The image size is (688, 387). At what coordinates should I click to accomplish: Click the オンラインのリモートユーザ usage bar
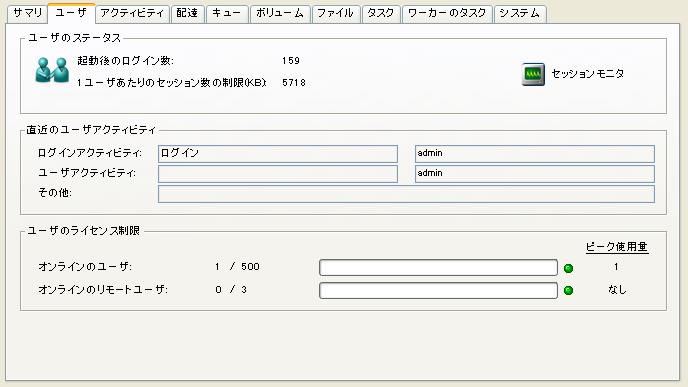point(438,290)
